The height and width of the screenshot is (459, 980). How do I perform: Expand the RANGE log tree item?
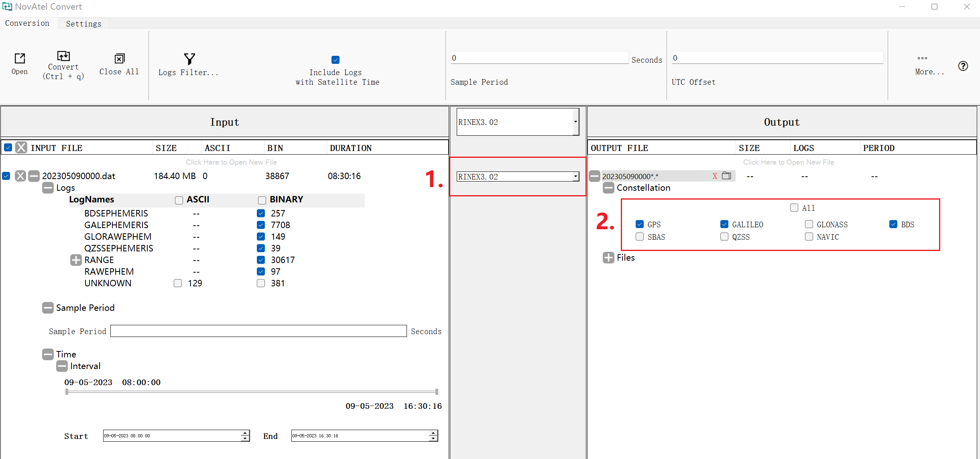(x=76, y=260)
